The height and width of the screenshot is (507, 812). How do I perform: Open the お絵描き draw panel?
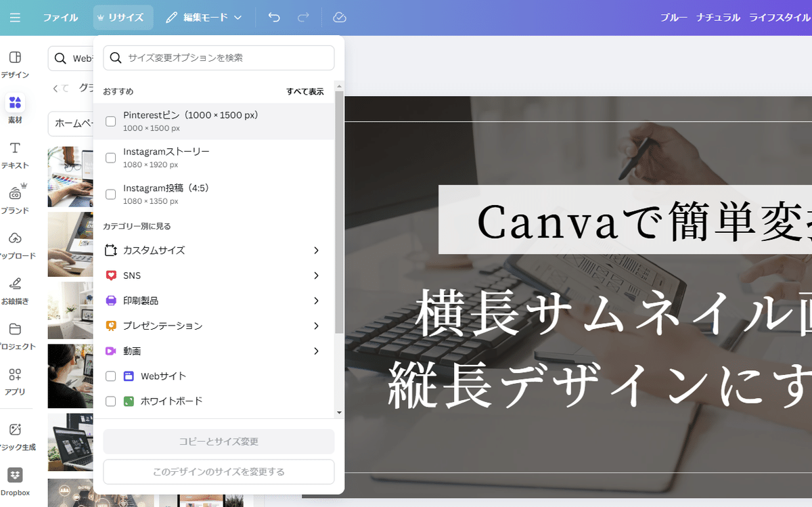tap(15, 290)
